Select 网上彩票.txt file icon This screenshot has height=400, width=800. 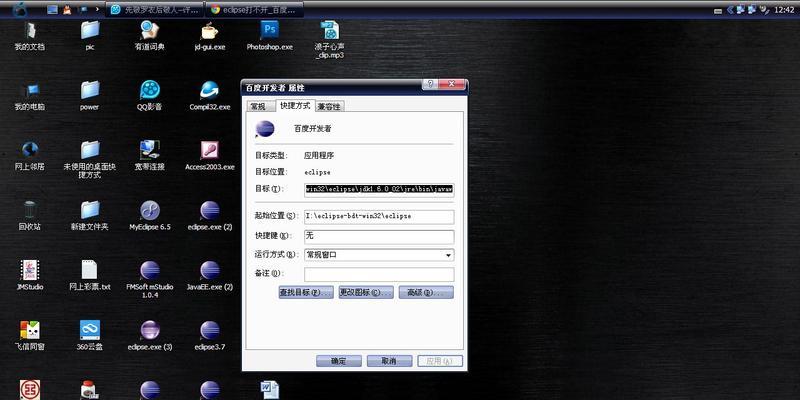[90, 276]
